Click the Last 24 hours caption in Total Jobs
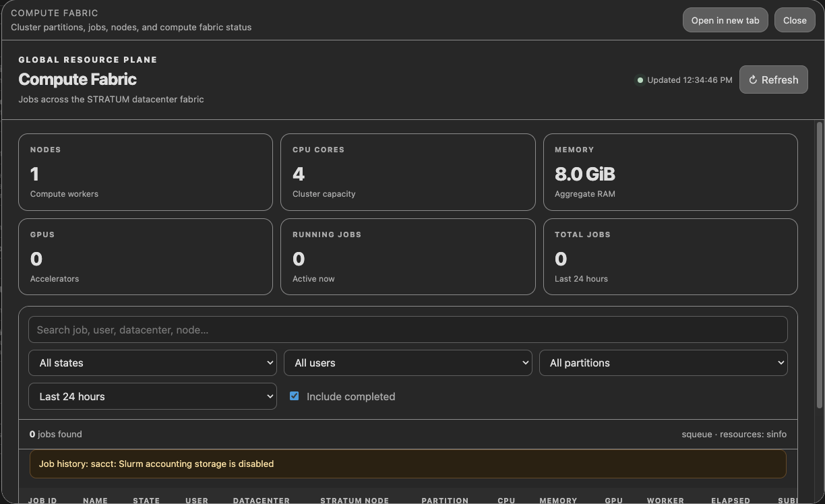Screen dimensions: 825x504 tap(581, 279)
